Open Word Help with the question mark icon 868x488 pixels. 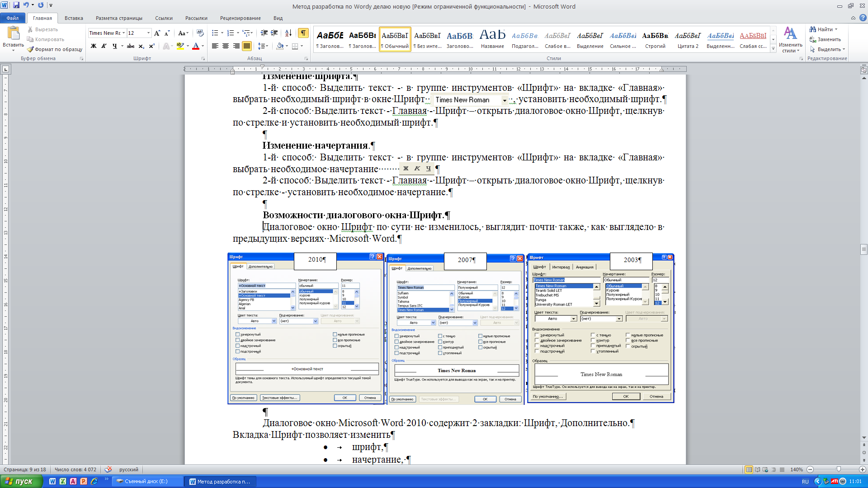(x=863, y=18)
